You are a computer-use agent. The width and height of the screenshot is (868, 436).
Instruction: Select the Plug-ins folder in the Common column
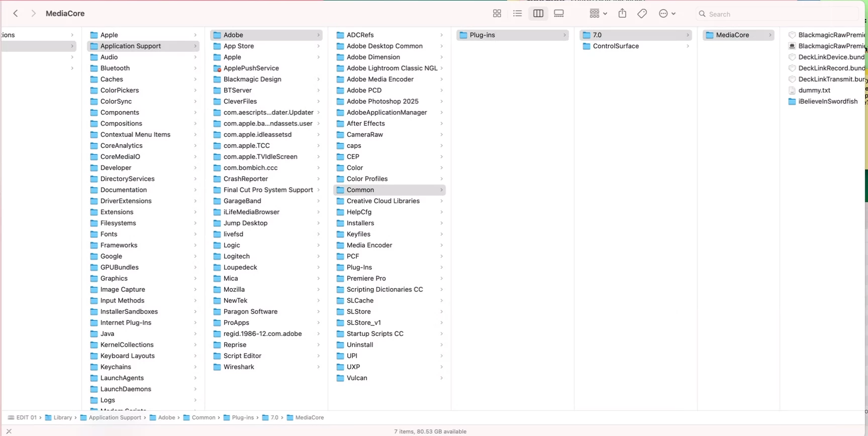pyautogui.click(x=513, y=35)
